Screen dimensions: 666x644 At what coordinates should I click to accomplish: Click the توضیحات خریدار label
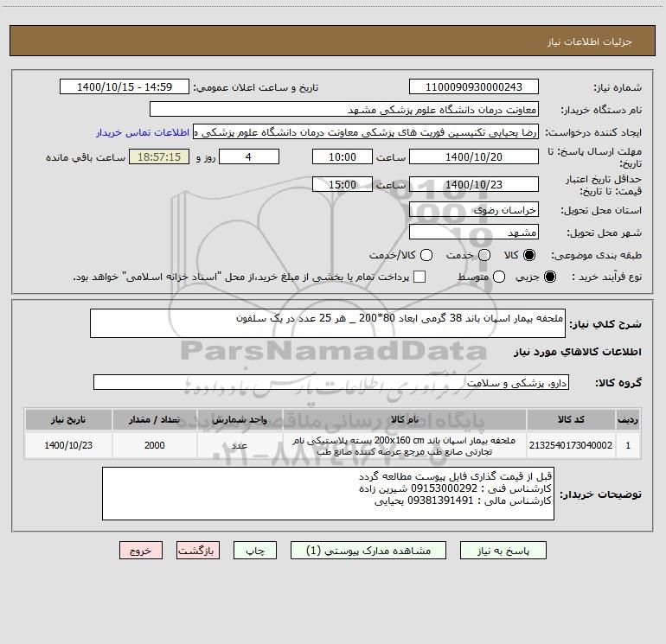point(600,494)
